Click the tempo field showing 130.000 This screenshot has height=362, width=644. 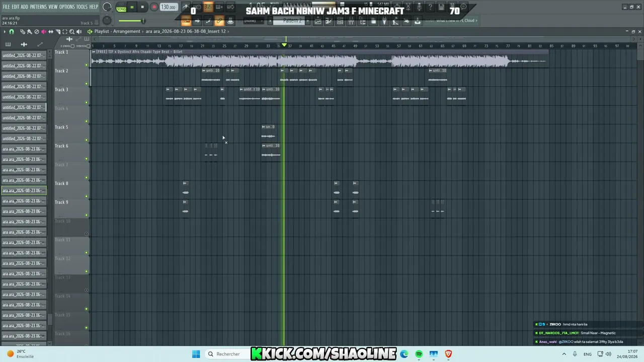169,7
